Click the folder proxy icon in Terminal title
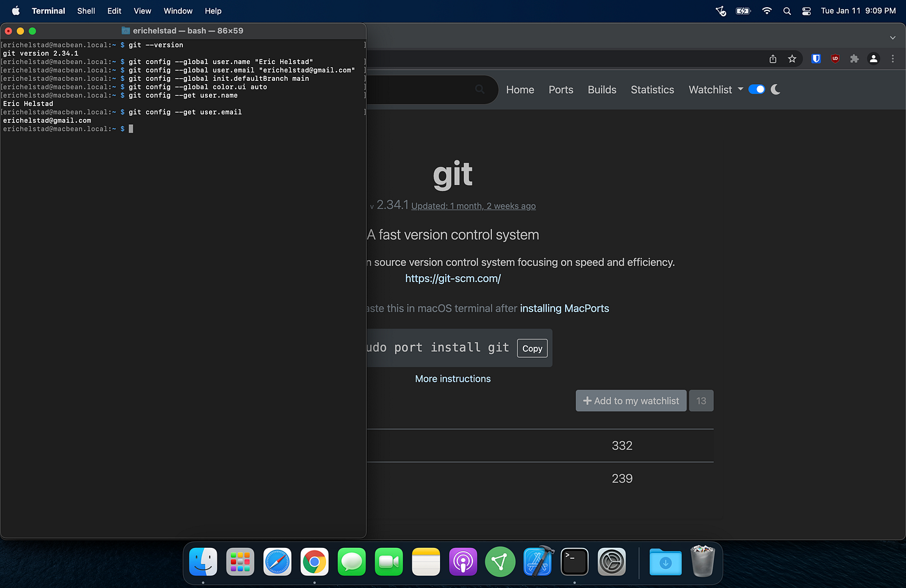The width and height of the screenshot is (906, 588). click(x=126, y=30)
